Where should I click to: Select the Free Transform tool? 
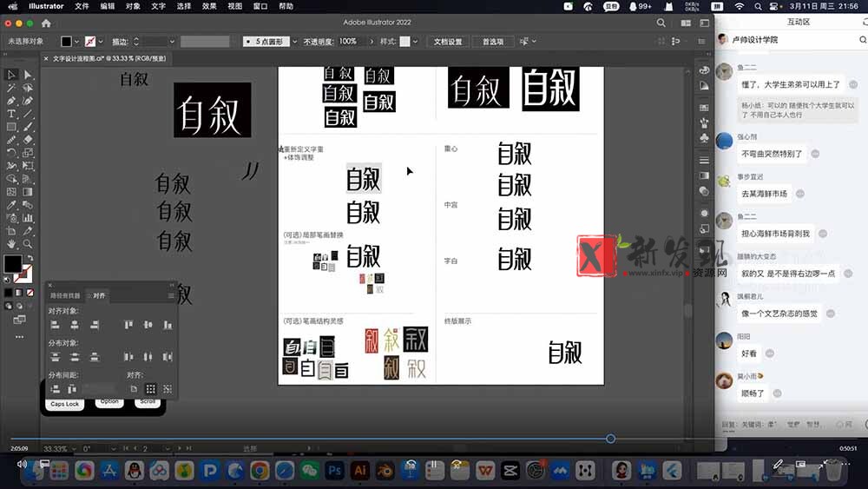point(28,166)
